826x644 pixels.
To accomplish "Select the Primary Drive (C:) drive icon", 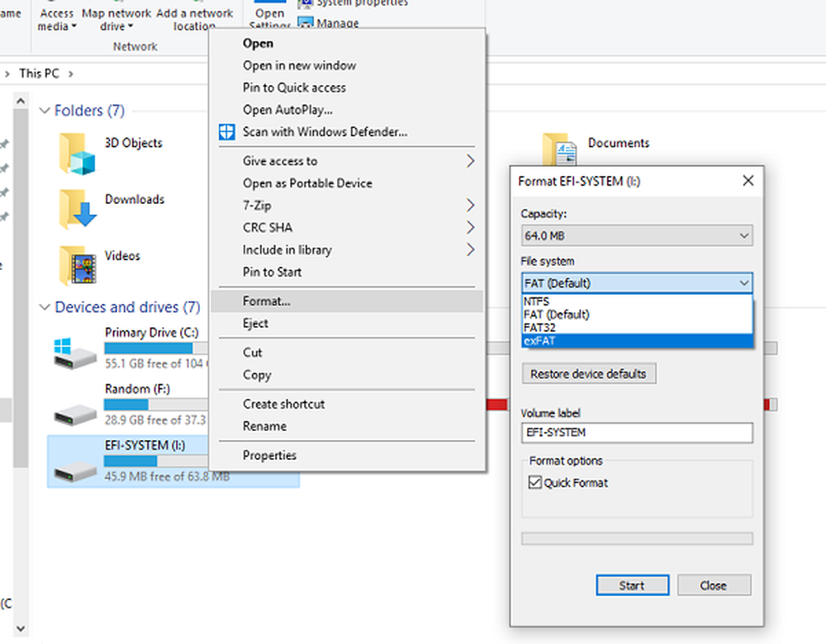I will point(74,353).
